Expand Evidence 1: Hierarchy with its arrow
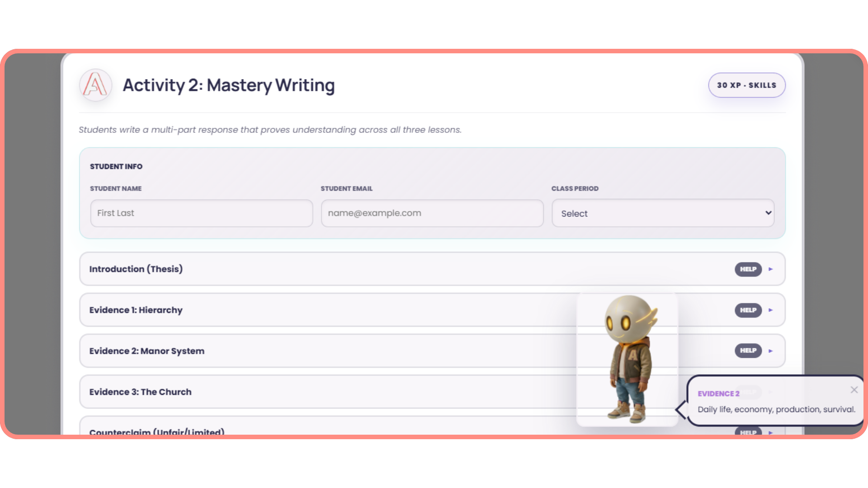The height and width of the screenshot is (488, 868). click(x=771, y=310)
